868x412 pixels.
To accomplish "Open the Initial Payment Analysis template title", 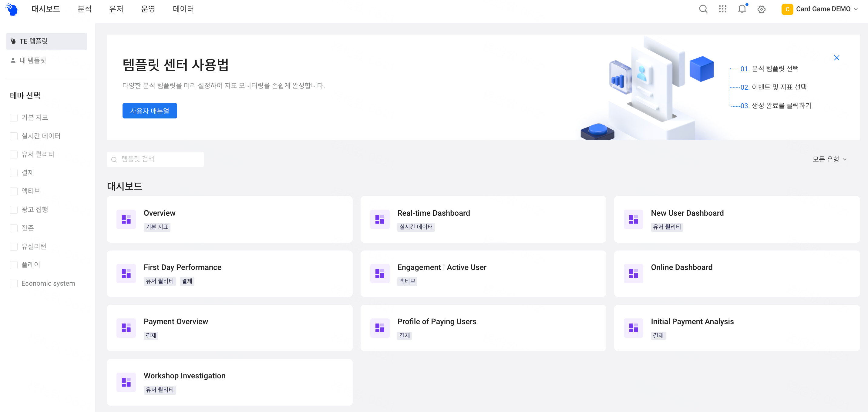I will [x=692, y=321].
